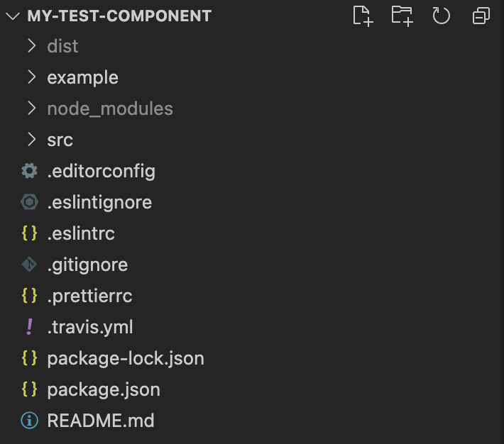
Task: Click the ESLint hexagon icon beside .eslintignore
Action: click(29, 202)
